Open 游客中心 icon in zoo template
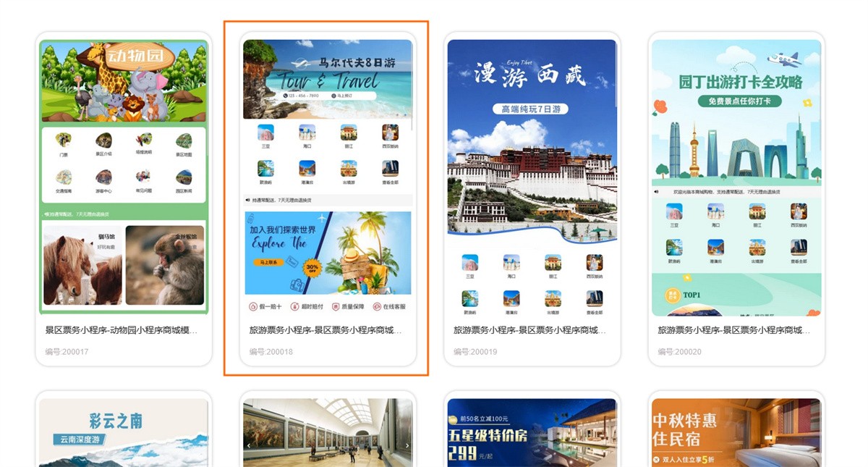Image resolution: width=868 pixels, height=467 pixels. pyautogui.click(x=103, y=177)
